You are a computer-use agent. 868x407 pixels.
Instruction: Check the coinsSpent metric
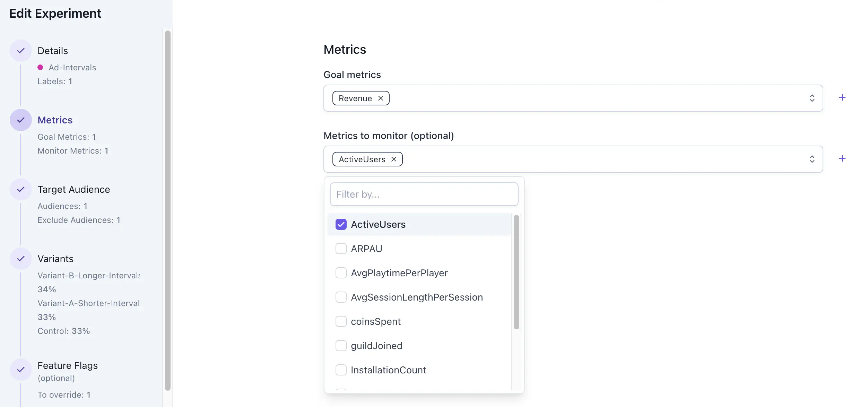point(341,321)
